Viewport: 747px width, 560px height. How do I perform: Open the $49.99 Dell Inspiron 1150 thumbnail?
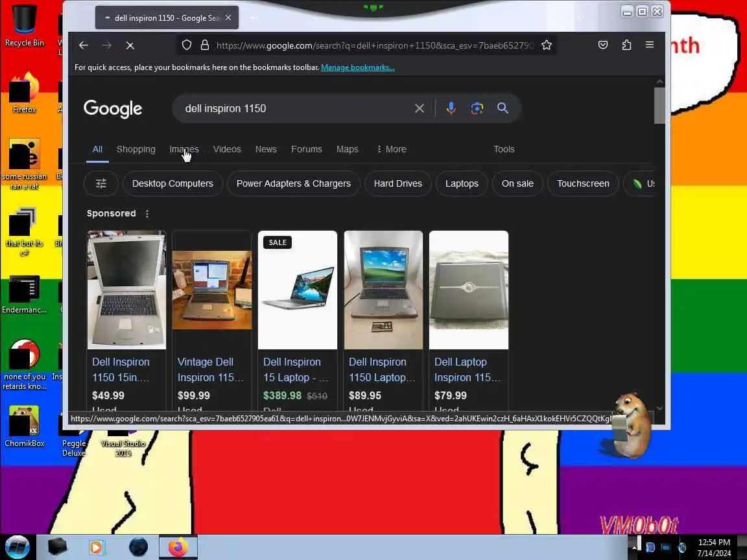[x=126, y=290]
